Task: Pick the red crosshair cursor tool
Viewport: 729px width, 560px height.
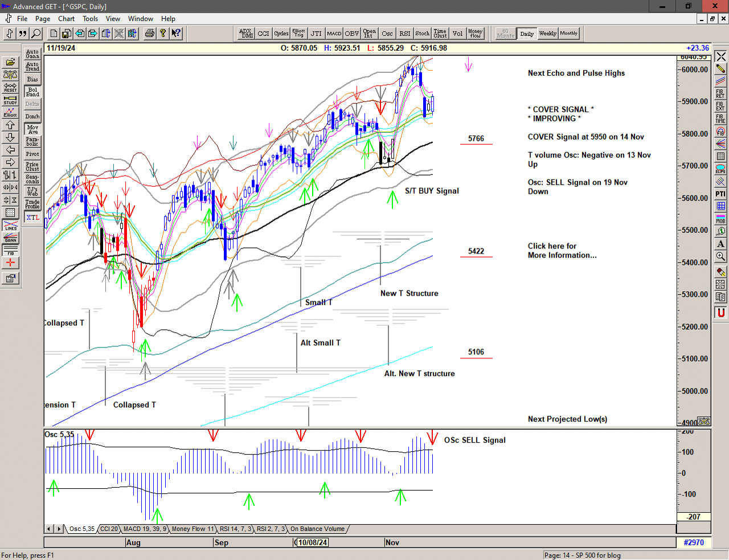Action: [x=10, y=263]
